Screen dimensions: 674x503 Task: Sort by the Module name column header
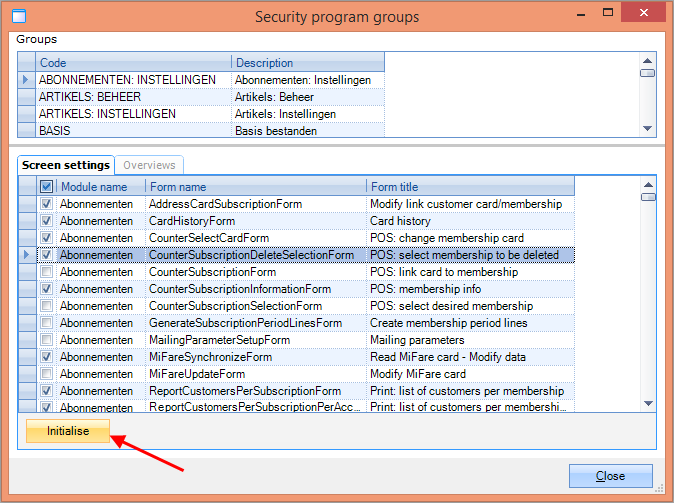coord(100,186)
